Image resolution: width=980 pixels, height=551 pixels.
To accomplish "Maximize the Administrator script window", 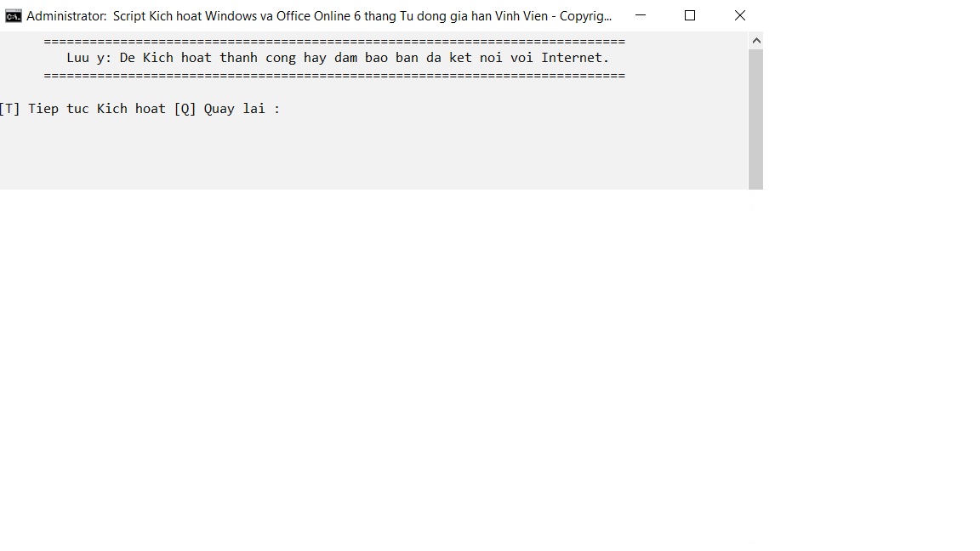I will (690, 15).
